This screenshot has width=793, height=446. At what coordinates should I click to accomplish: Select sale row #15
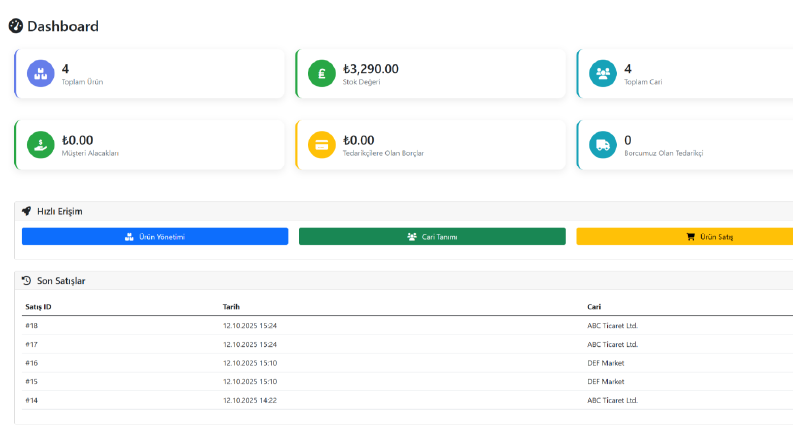(x=408, y=382)
